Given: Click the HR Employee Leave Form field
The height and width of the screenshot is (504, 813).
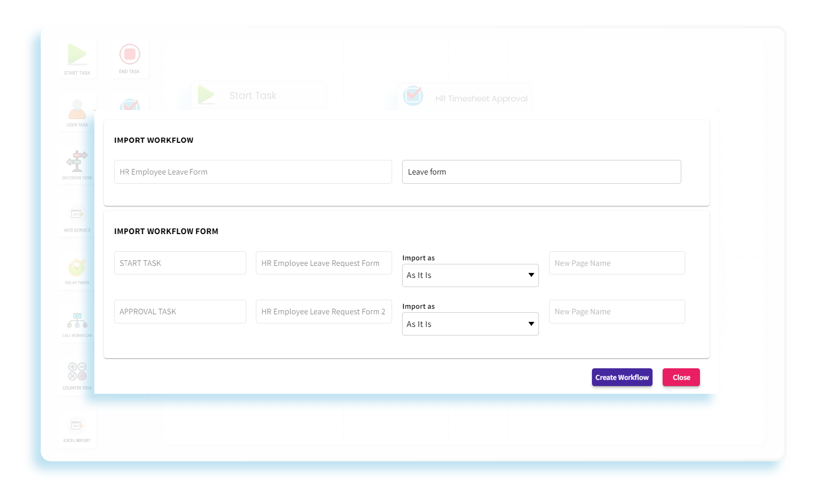Looking at the screenshot, I should click(253, 172).
